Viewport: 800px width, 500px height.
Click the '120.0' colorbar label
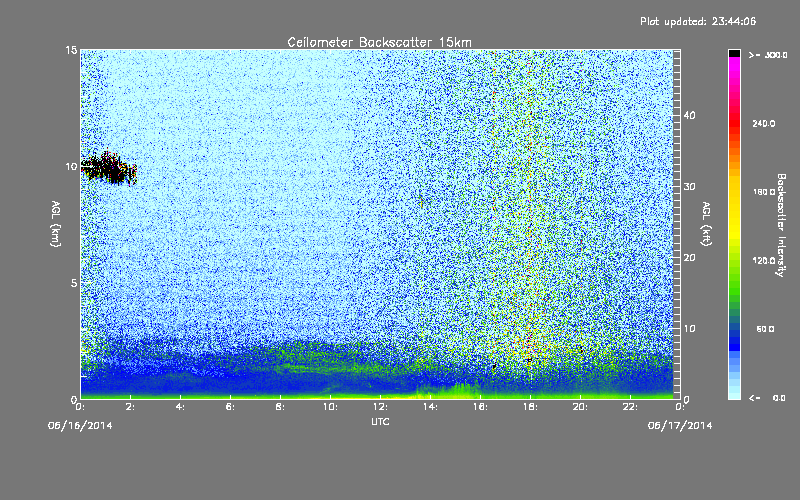(764, 260)
